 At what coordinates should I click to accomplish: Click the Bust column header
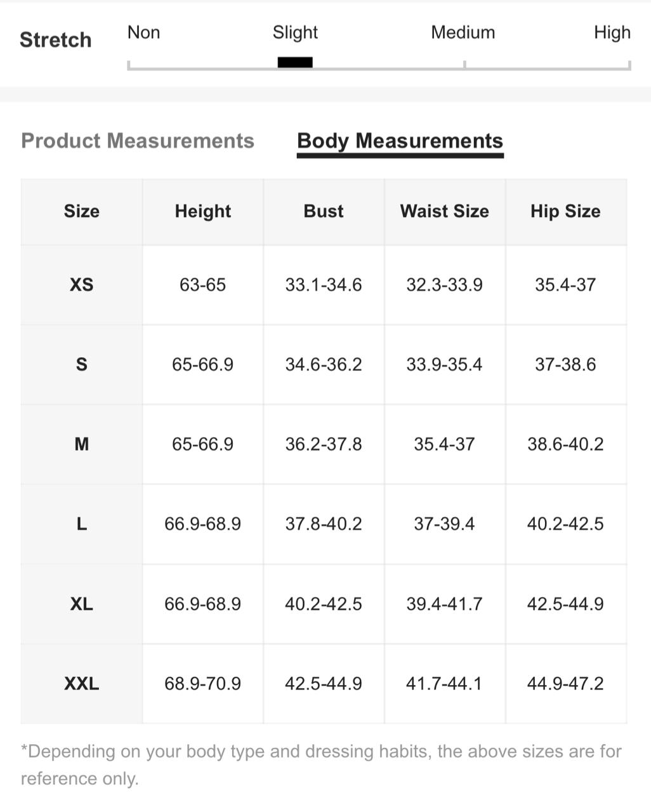324,211
